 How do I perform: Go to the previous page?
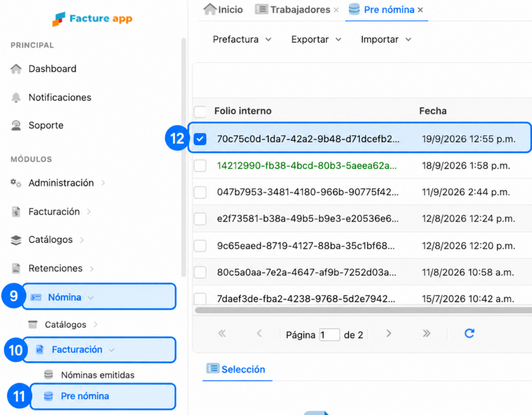point(260,333)
